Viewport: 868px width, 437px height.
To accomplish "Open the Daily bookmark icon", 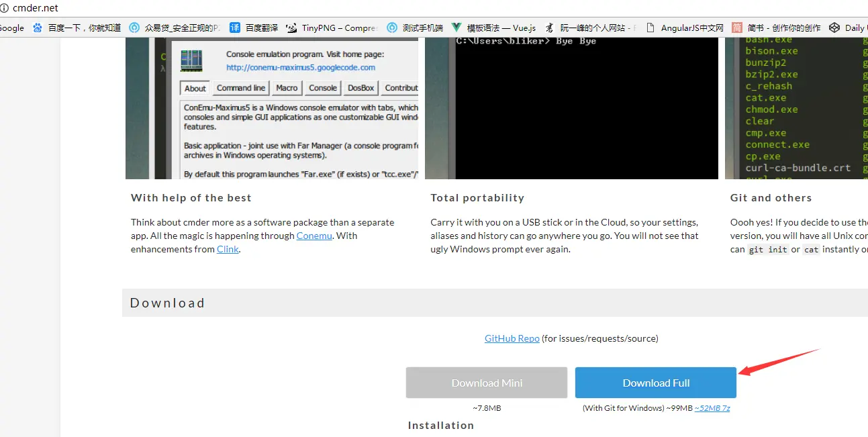I will point(834,28).
